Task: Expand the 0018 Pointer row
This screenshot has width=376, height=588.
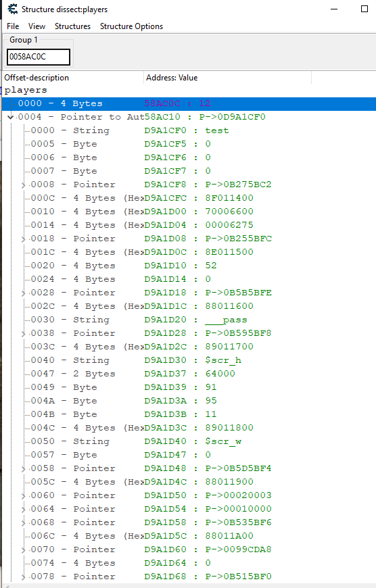Action: point(23,239)
